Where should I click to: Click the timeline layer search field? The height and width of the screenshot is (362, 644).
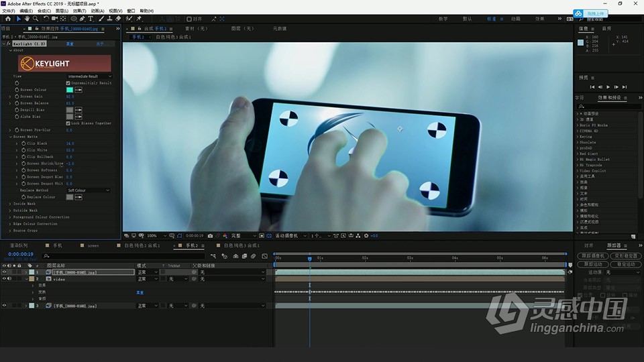tap(123, 256)
